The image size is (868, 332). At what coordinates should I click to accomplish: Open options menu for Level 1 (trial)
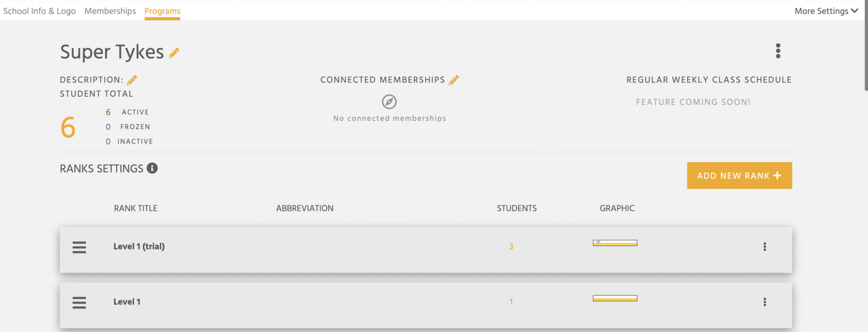pos(765,247)
